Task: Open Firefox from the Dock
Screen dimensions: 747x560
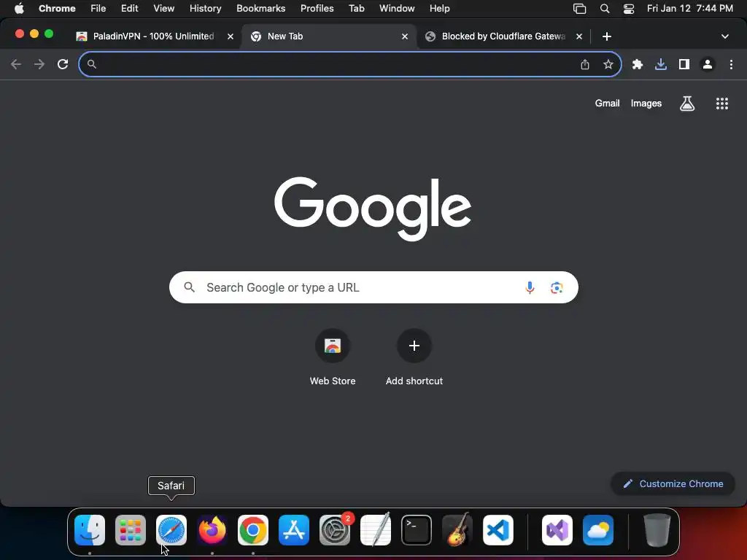Action: pos(212,530)
